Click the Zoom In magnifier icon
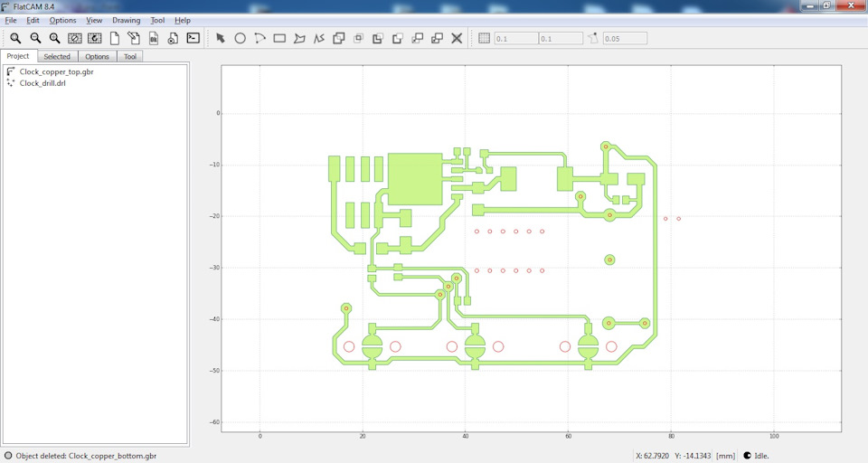 click(55, 38)
